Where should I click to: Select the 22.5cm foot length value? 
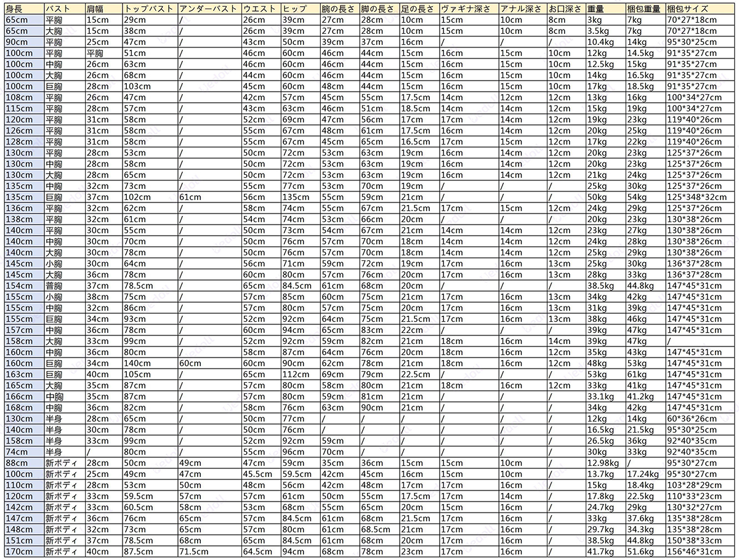click(419, 374)
